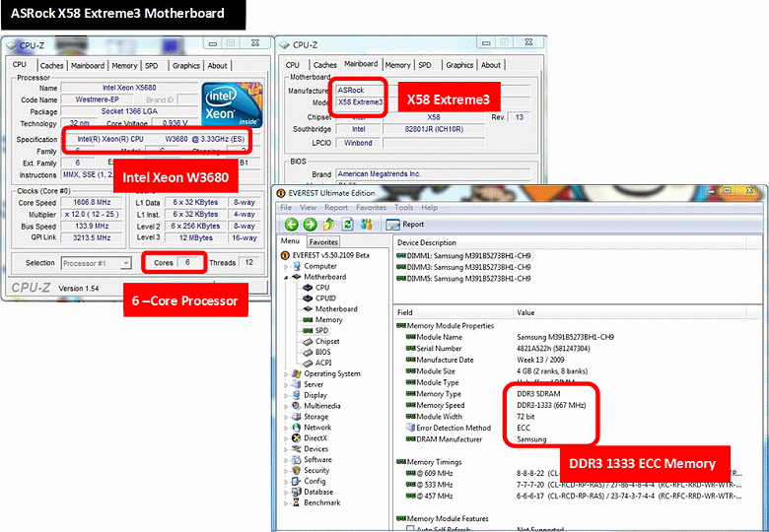The width and height of the screenshot is (769, 532).
Task: Switch to Graphics tab in right CPU-Z window
Action: coord(459,65)
